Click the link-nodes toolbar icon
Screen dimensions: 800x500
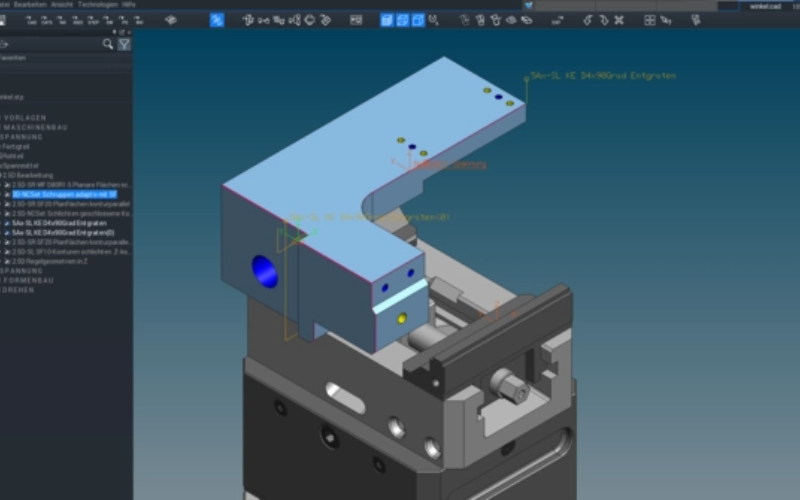[263, 20]
